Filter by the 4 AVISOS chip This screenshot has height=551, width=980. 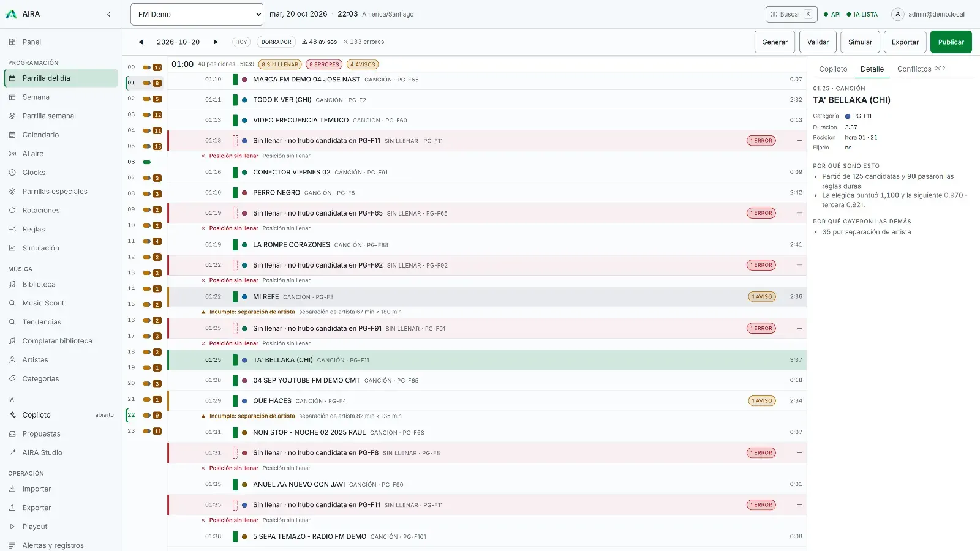pyautogui.click(x=363, y=64)
